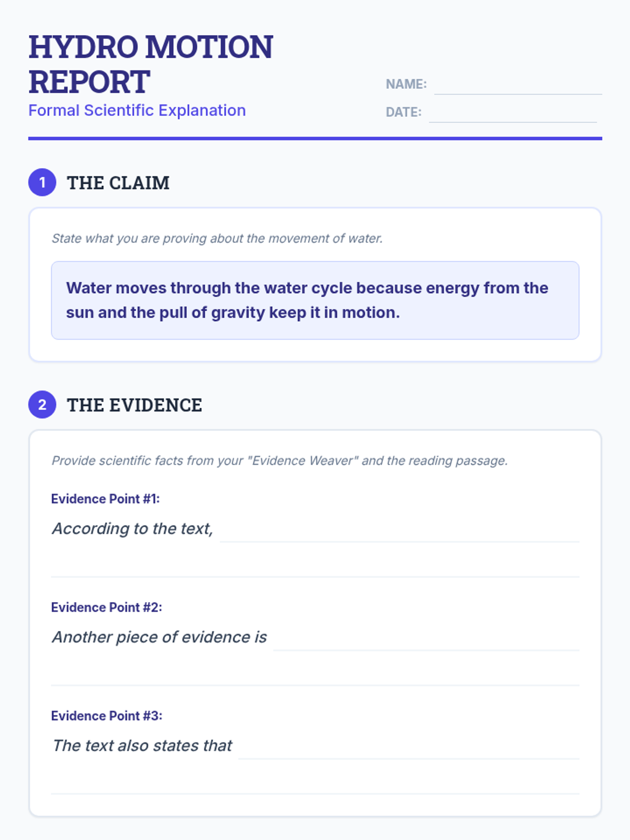Click the 'Evidence Point #2:' label

tap(107, 607)
